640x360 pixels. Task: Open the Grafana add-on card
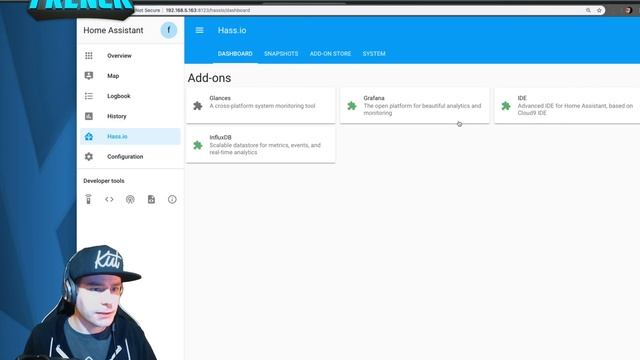tap(415, 106)
